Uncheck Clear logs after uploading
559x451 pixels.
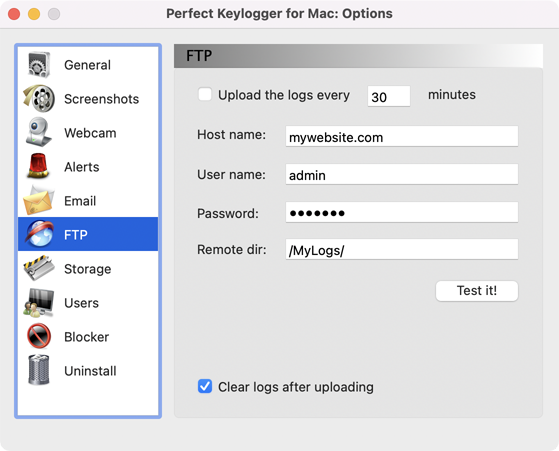205,386
